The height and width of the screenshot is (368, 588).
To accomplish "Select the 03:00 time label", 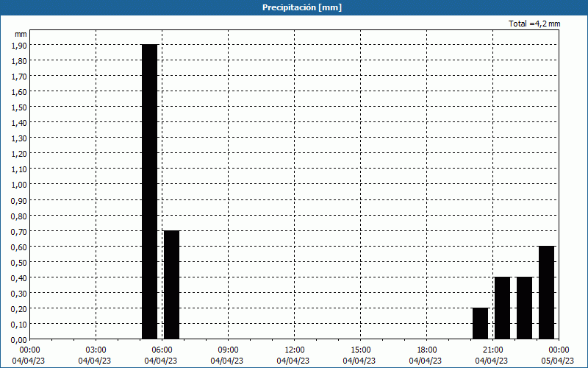I will point(96,350).
